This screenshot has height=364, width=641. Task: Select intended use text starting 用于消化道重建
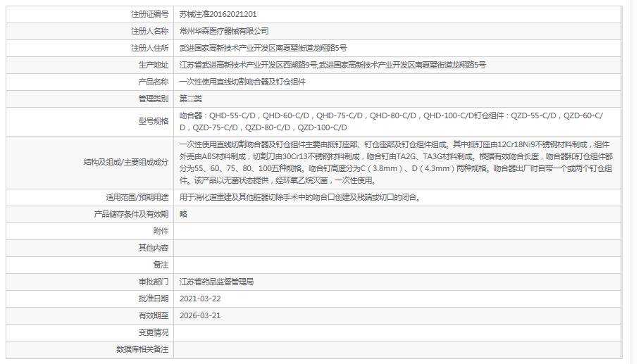coord(301,197)
